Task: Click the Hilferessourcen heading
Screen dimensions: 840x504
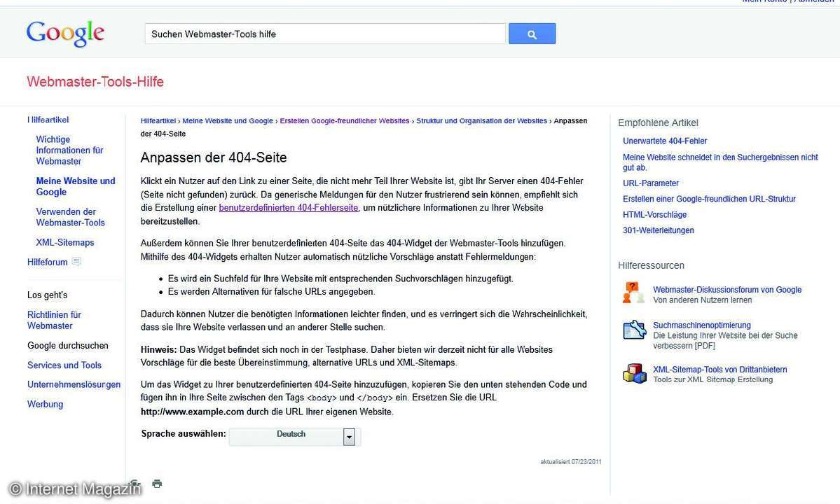Action: click(651, 265)
